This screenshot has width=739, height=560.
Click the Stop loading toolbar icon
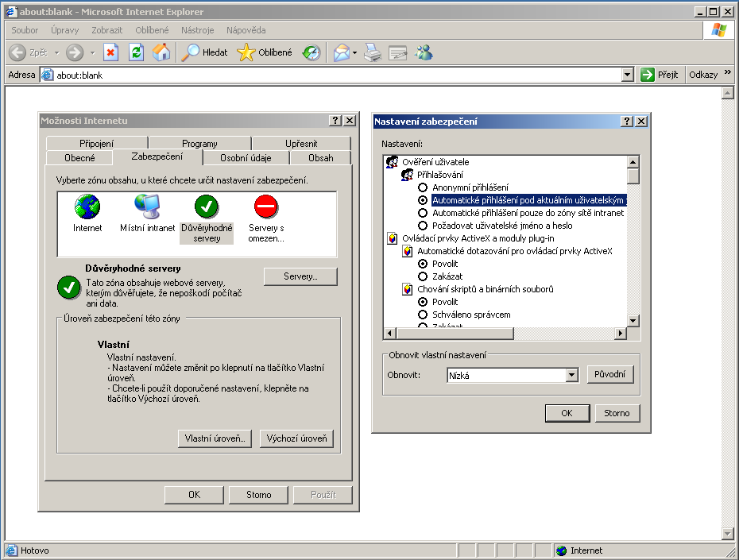point(110,52)
